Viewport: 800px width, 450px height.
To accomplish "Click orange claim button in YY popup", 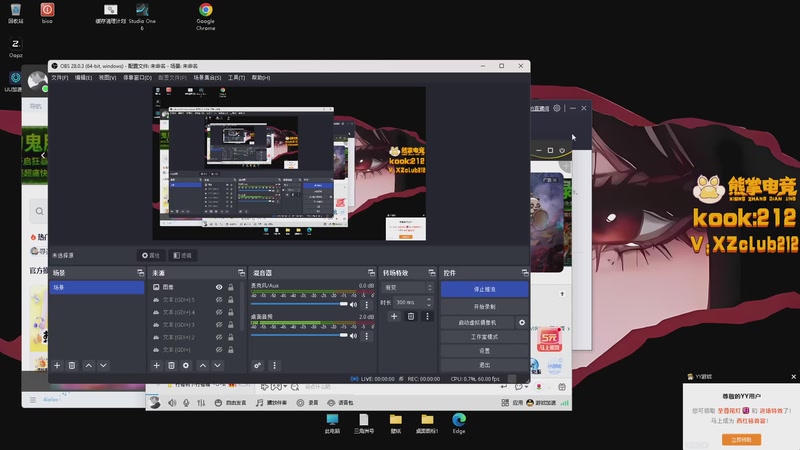I will pyautogui.click(x=741, y=439).
